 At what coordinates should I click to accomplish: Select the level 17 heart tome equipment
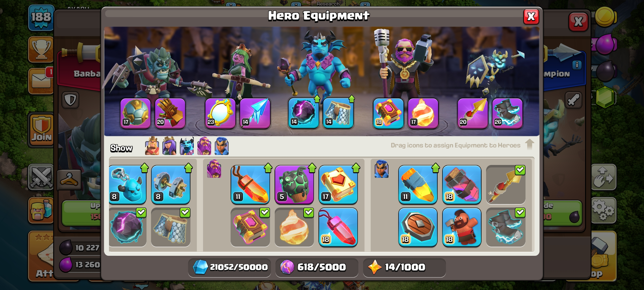338,184
